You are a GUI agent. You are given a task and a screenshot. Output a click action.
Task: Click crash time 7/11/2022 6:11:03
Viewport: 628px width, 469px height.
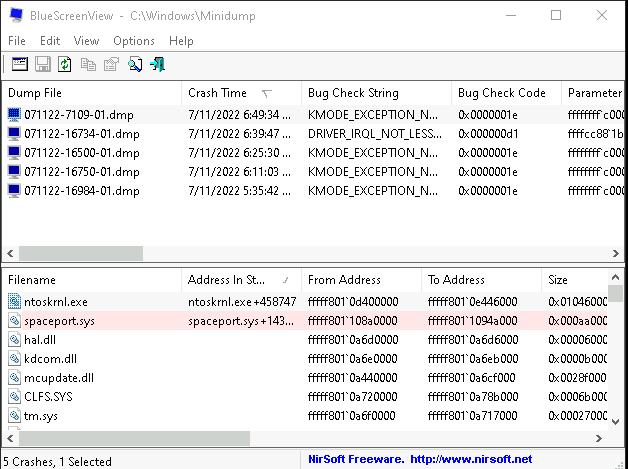tap(240, 172)
